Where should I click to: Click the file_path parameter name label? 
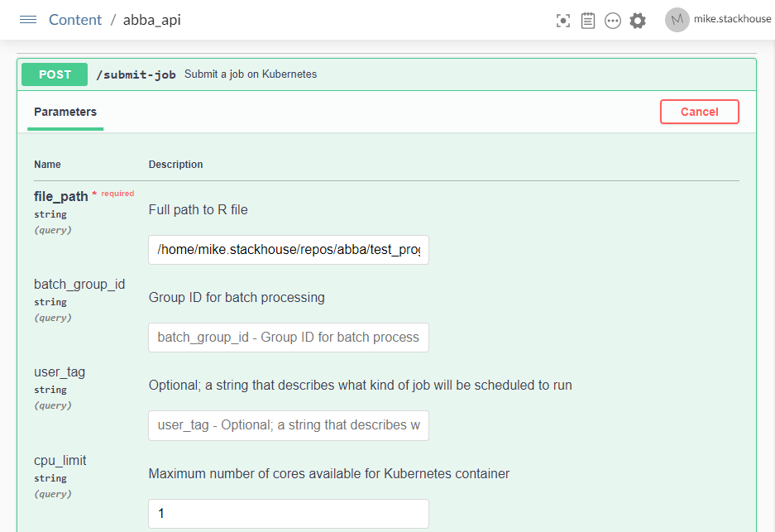(x=60, y=197)
